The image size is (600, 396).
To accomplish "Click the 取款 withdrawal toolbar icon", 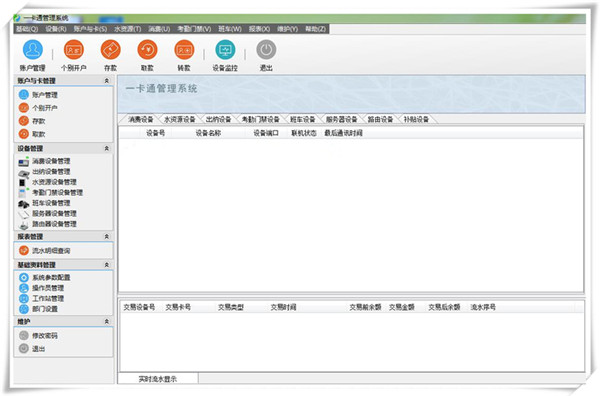I will 147,50.
